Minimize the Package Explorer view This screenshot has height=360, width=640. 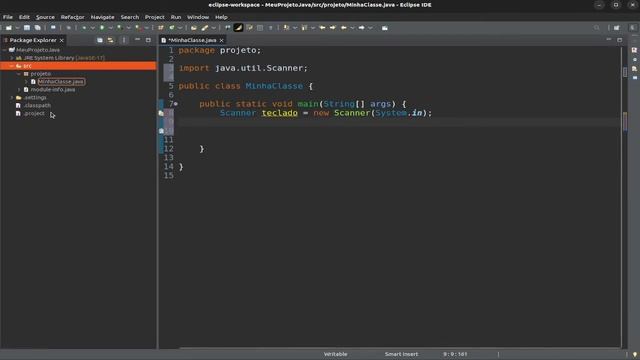138,40
